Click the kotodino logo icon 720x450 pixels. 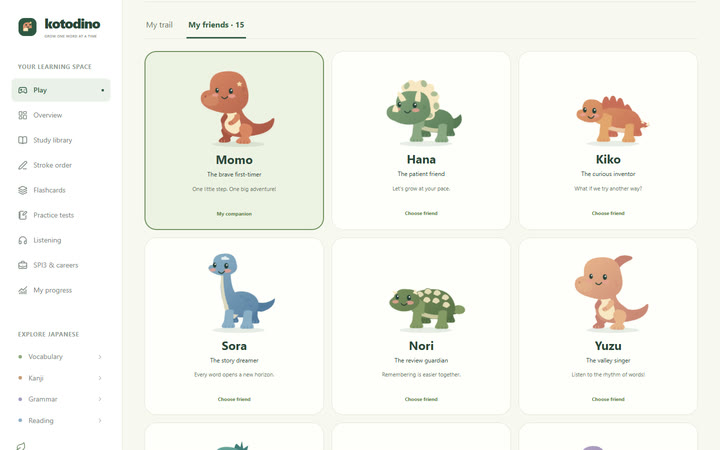coord(28,27)
